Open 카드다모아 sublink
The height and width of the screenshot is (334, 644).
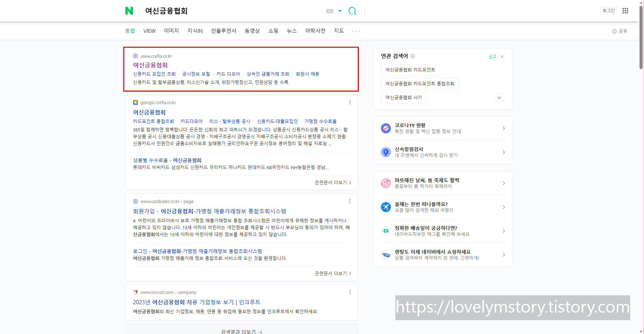192,121
